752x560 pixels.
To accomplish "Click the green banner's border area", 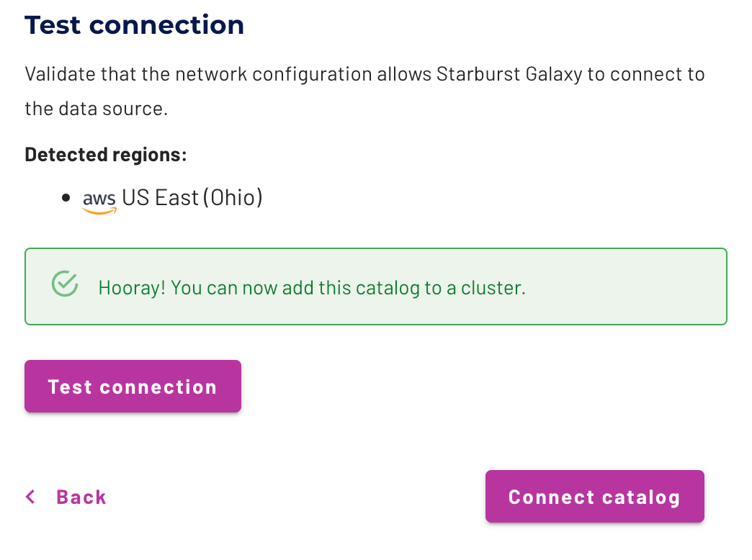I will 375,248.
